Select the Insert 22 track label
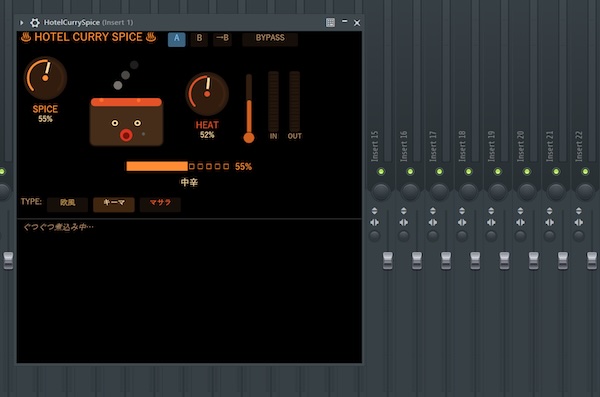 click(579, 146)
